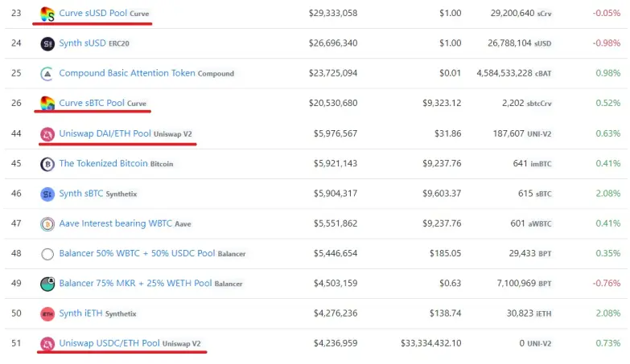
Task: Open the Balancer 50% WBTC + 50% USDC Pool link
Action: pyautogui.click(x=137, y=253)
